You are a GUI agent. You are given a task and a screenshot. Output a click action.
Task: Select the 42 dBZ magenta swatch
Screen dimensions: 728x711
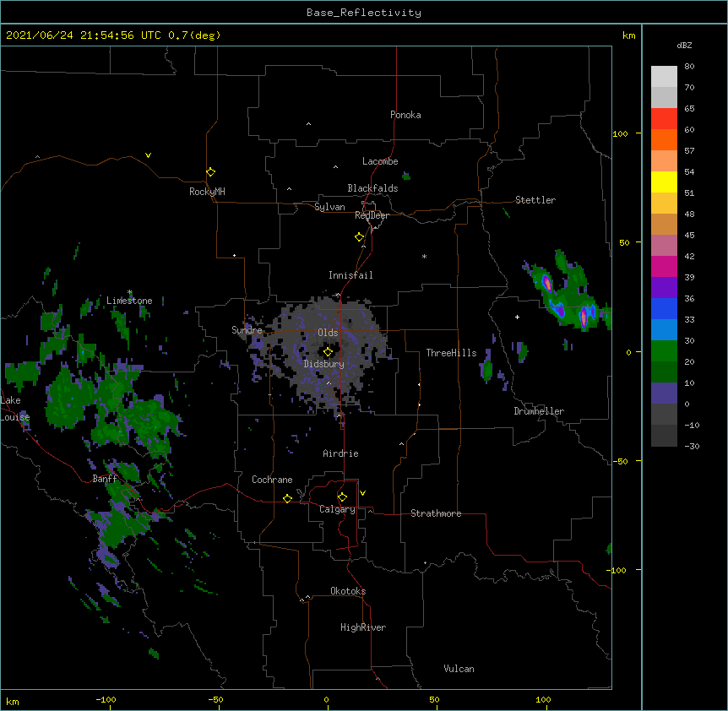tap(664, 266)
